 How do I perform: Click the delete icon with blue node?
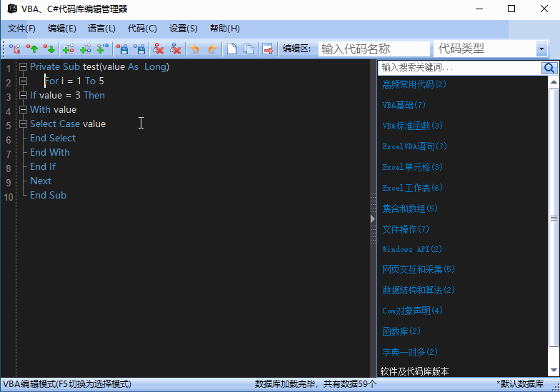176,49
